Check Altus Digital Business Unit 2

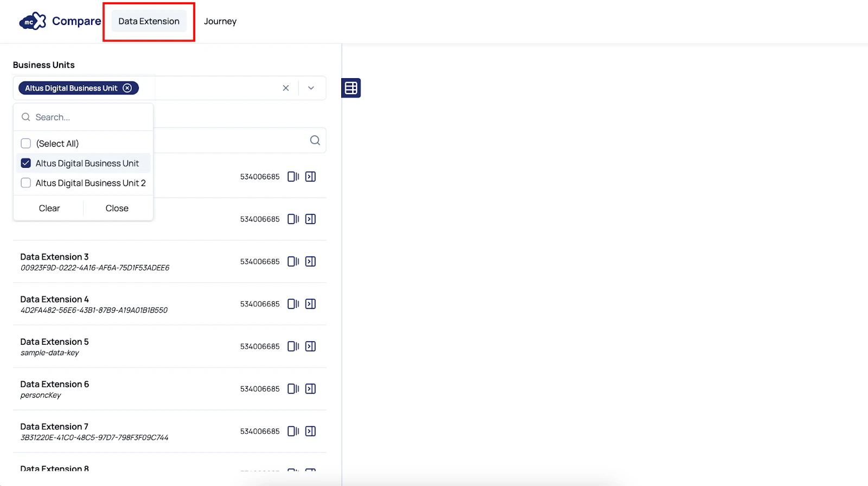click(x=26, y=183)
